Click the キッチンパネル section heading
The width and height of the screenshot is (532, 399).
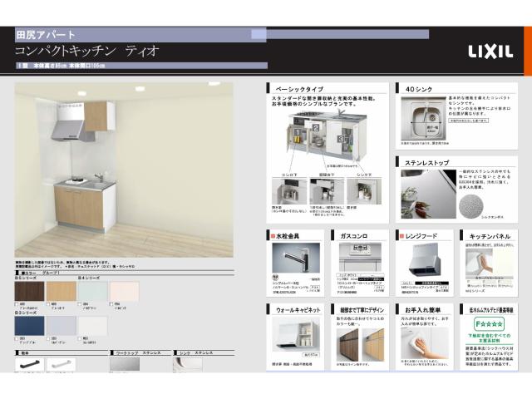pos(490,236)
